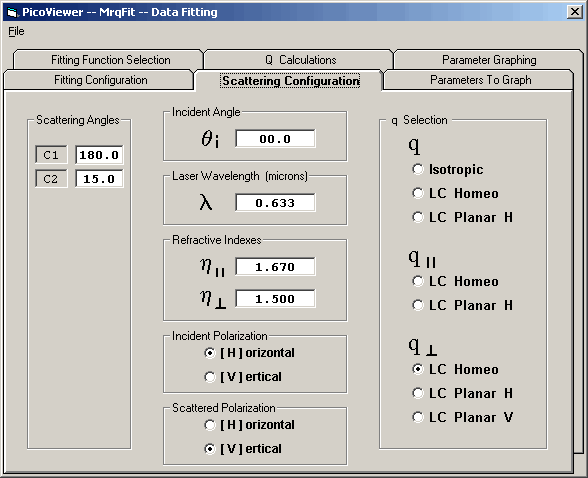Choose LC Homeo under q parallel
Viewport: 588px width, 478px height.
[455, 281]
